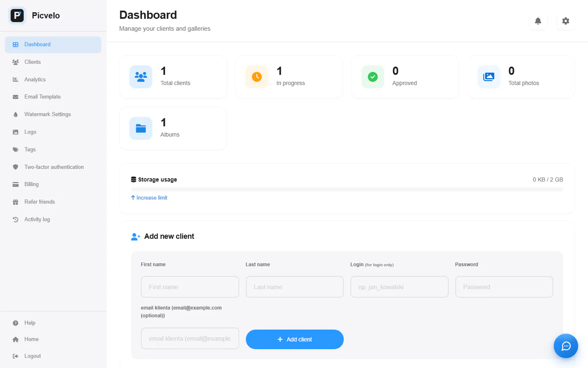This screenshot has width=588, height=368.
Task: Click the Approved green checkmark icon tile
Action: [373, 77]
